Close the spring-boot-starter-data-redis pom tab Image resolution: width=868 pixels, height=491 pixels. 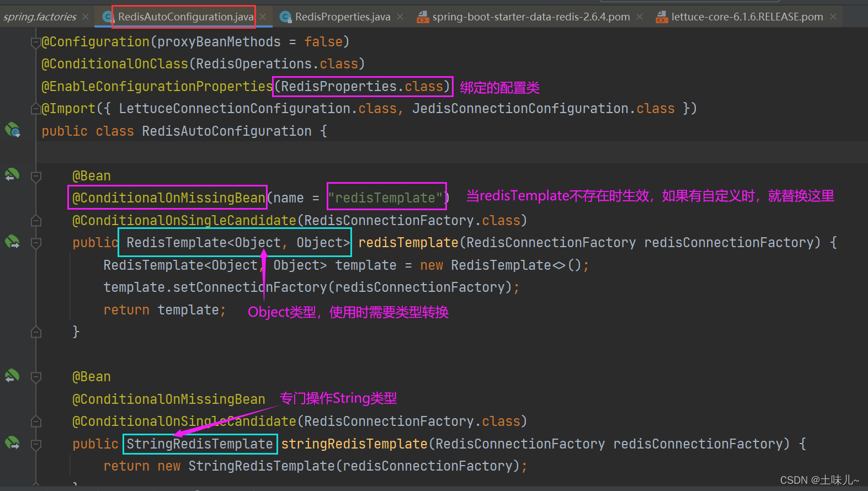pyautogui.click(x=640, y=17)
